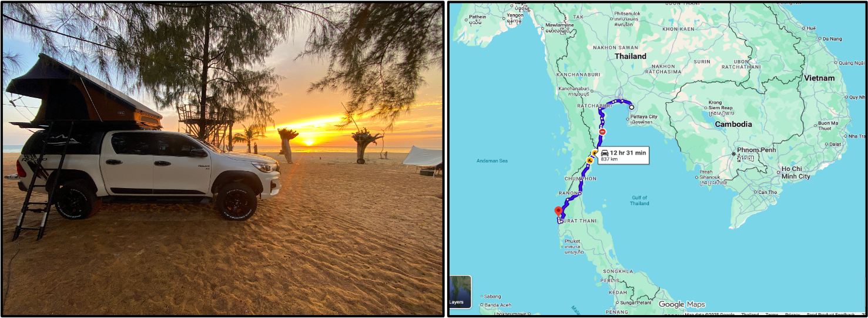Select the 12 hr 31 min route box

(624, 155)
